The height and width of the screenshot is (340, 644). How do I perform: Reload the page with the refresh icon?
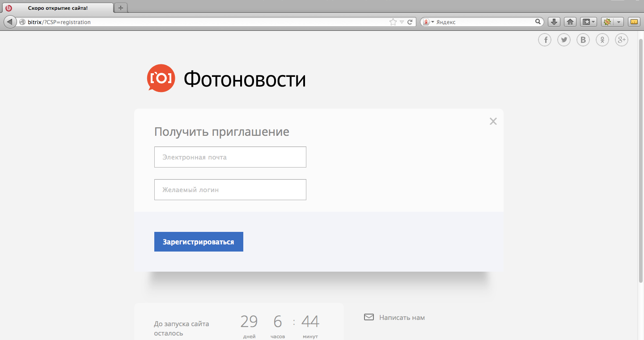pyautogui.click(x=410, y=22)
